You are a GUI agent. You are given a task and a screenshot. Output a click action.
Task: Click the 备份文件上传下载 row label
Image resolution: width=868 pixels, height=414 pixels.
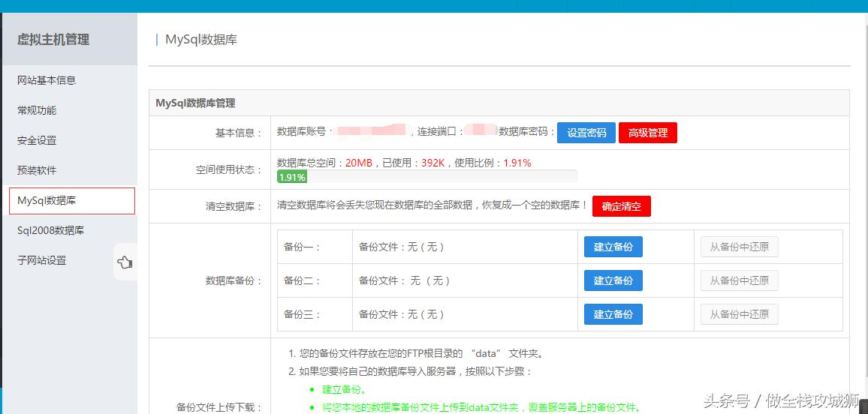pyautogui.click(x=219, y=407)
